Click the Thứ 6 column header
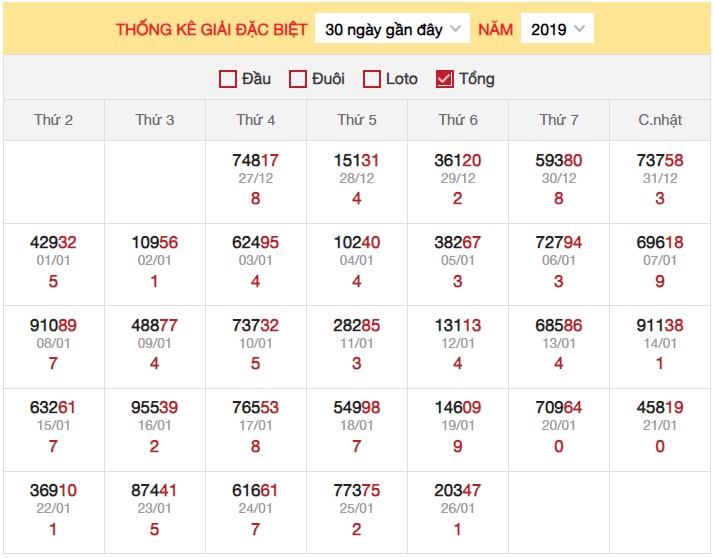714x558 pixels. tap(458, 120)
